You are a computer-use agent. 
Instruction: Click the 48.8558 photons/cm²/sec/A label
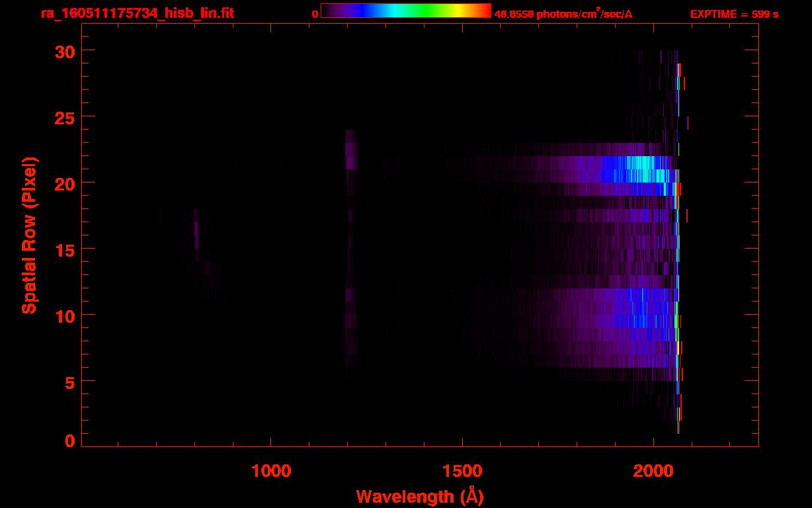pos(563,13)
